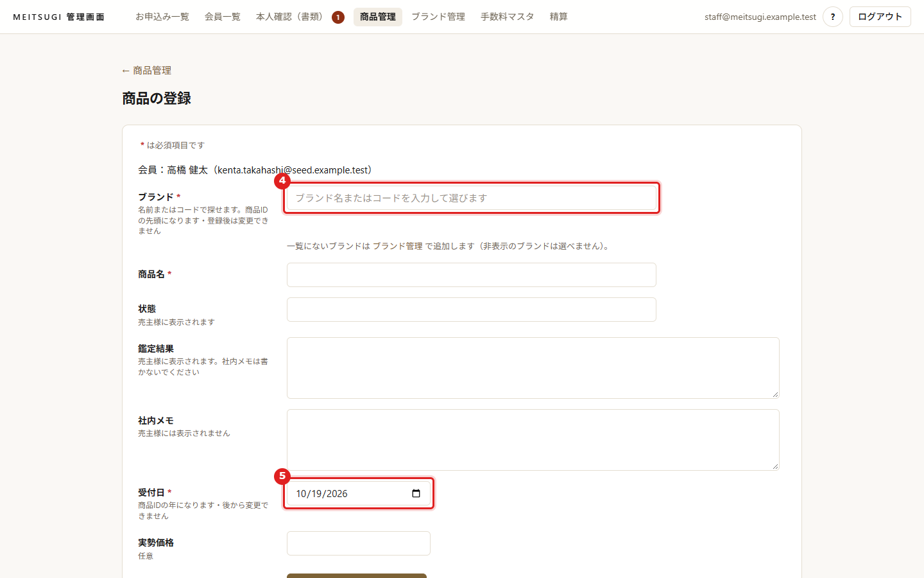The height and width of the screenshot is (578, 924).
Task: Click the hint 一覧にないブランドは ブランド管理 で追加します
Action: pos(449,246)
